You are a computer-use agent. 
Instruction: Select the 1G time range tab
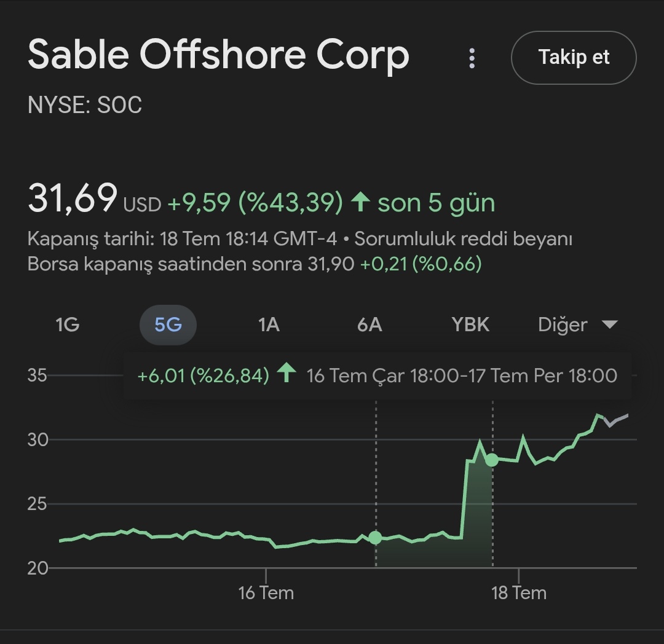coord(68,324)
